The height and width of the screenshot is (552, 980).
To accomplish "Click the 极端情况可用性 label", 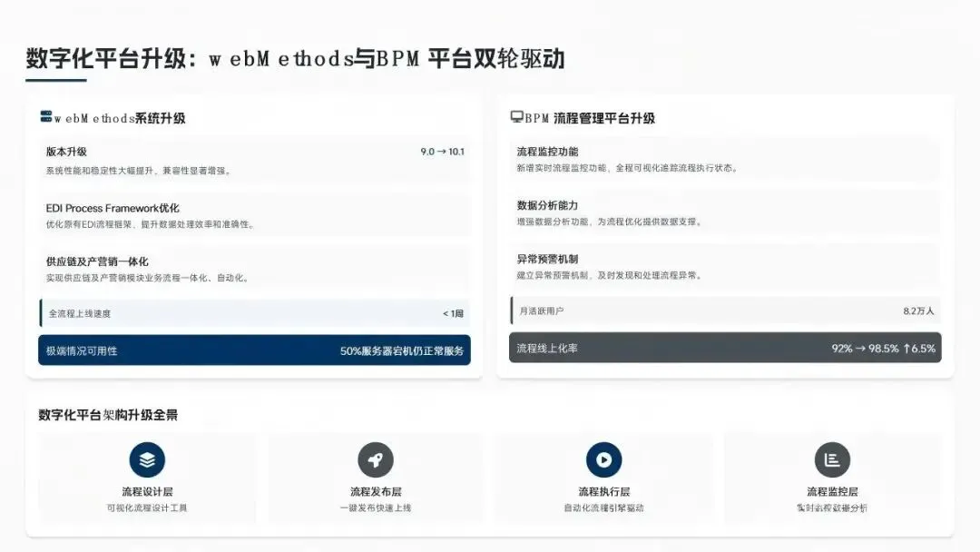I will pyautogui.click(x=82, y=350).
